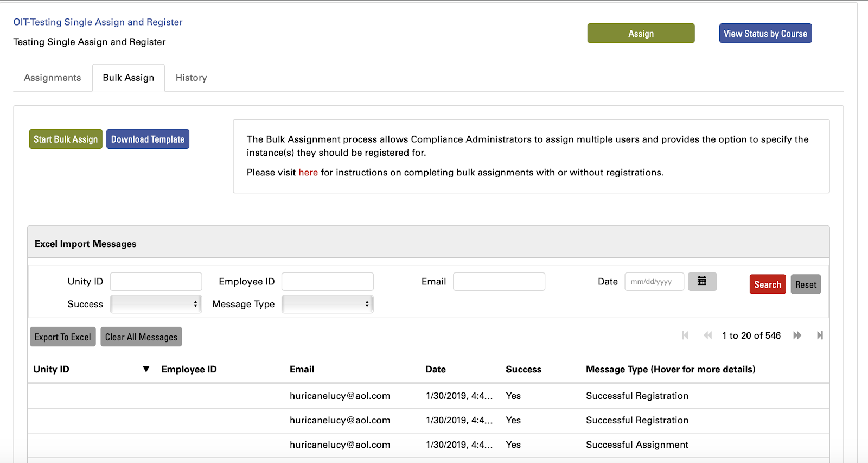Image resolution: width=868 pixels, height=463 pixels.
Task: Run the message Search
Action: [x=768, y=284]
